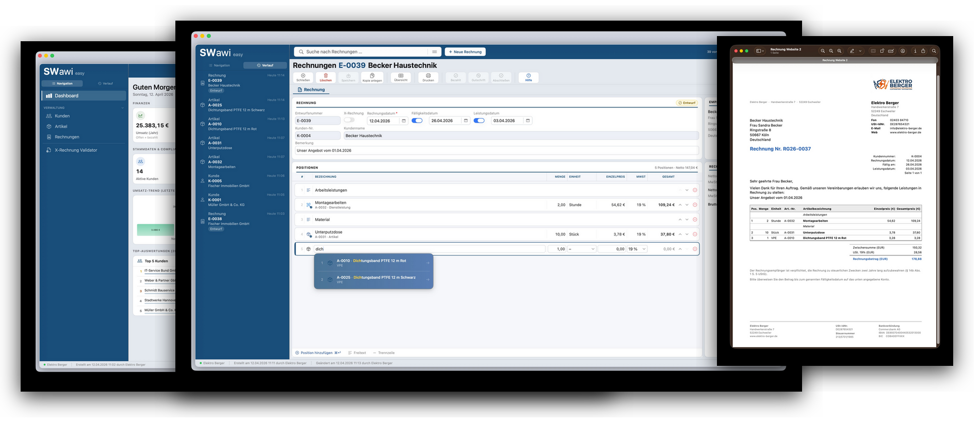Remove the Arbeitsleistungen position row
The image size is (980, 438).
tap(695, 190)
